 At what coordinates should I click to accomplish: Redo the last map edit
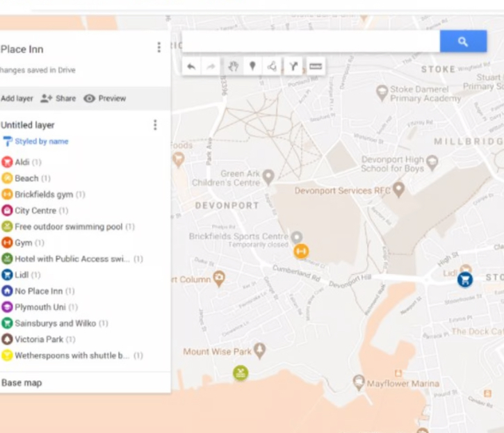tap(211, 66)
